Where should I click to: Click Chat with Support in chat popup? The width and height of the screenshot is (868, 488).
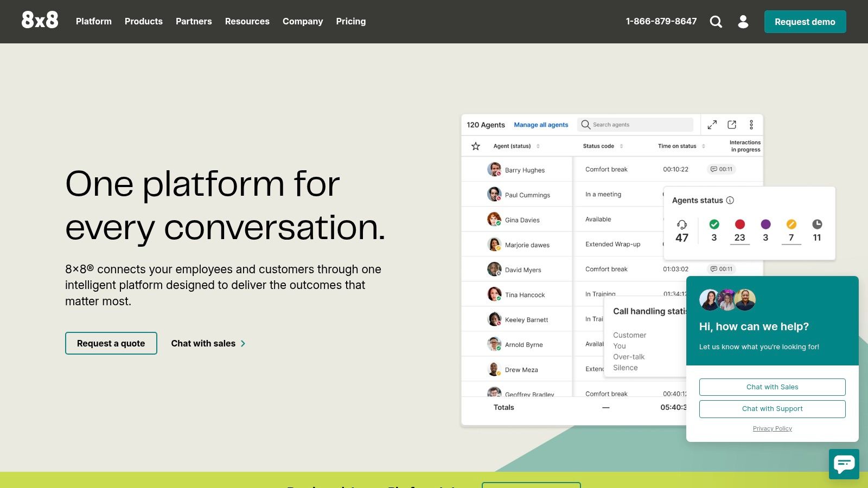point(773,409)
